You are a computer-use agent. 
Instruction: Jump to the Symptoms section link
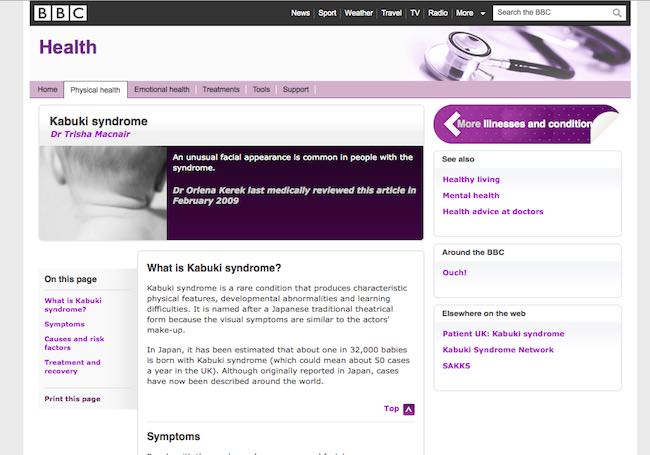point(65,324)
